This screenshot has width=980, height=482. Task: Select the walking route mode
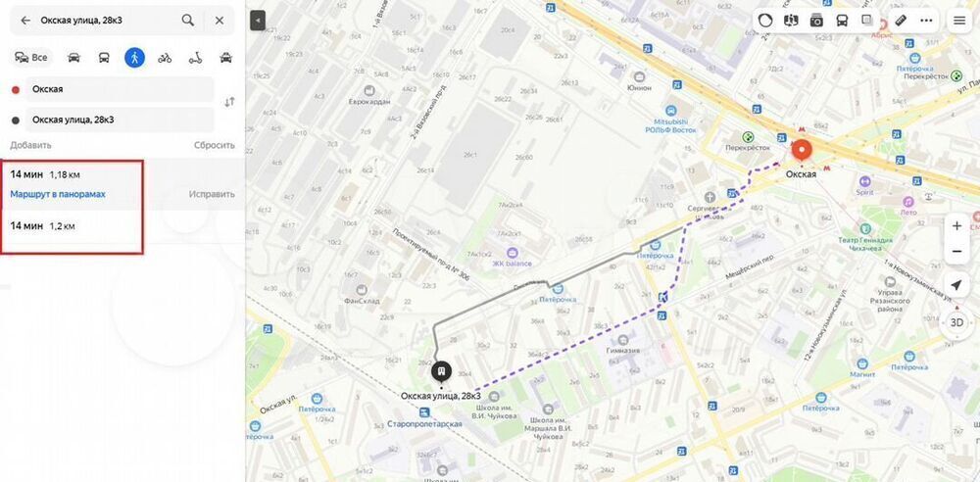[134, 58]
